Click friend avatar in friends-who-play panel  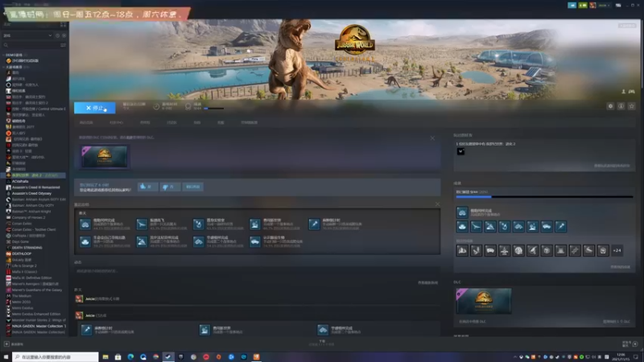coord(460,151)
